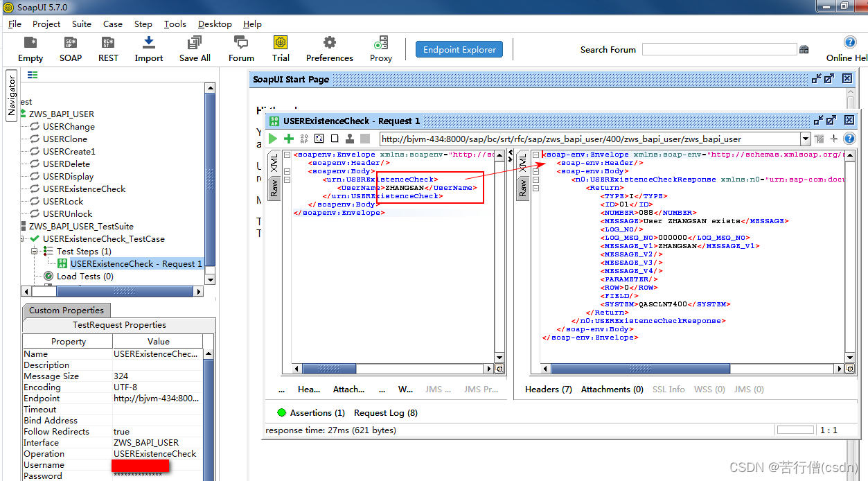Screen dimensions: 868x481
Task: Collapse the soap-env:Envelope fold in response XML
Action: (535, 155)
